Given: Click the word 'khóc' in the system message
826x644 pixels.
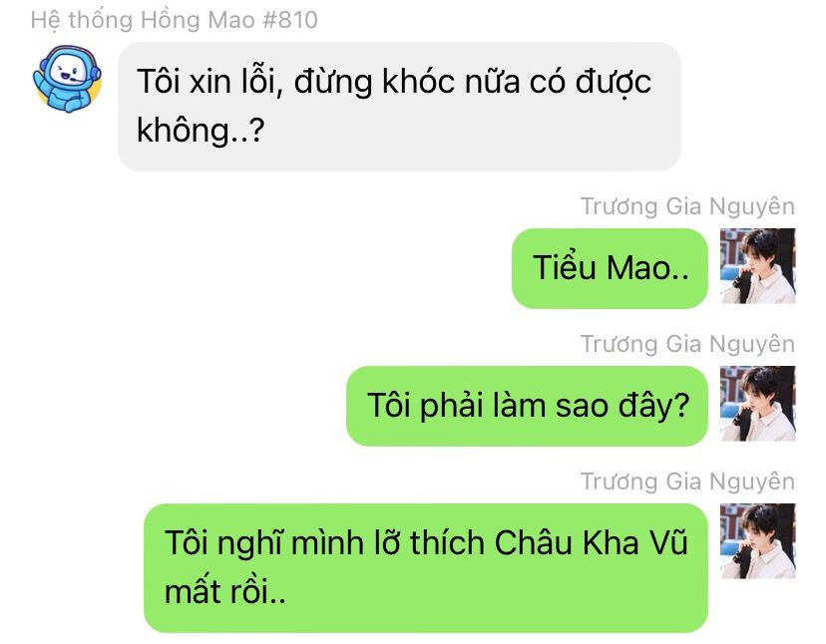Looking at the screenshot, I should tap(418, 82).
